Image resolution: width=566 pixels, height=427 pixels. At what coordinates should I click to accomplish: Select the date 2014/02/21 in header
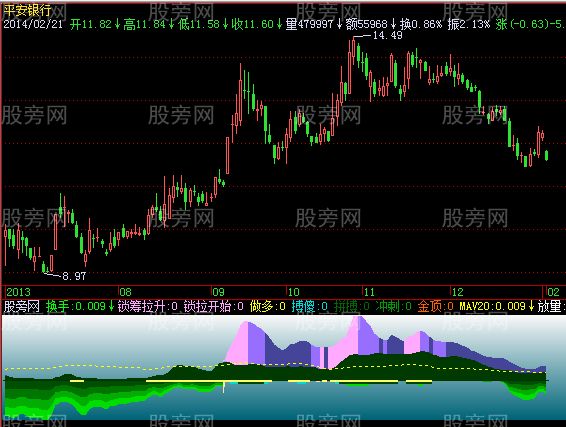pyautogui.click(x=33, y=24)
